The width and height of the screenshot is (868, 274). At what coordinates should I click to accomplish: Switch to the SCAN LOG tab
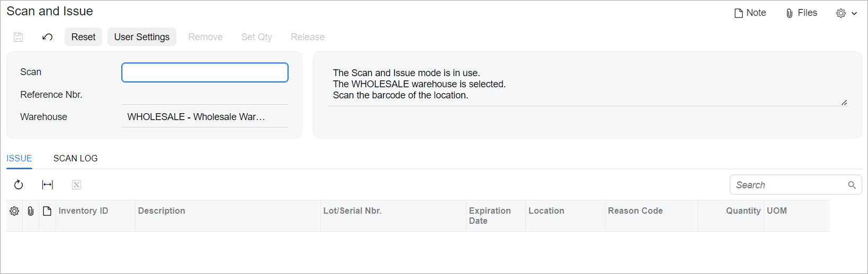[x=75, y=158]
